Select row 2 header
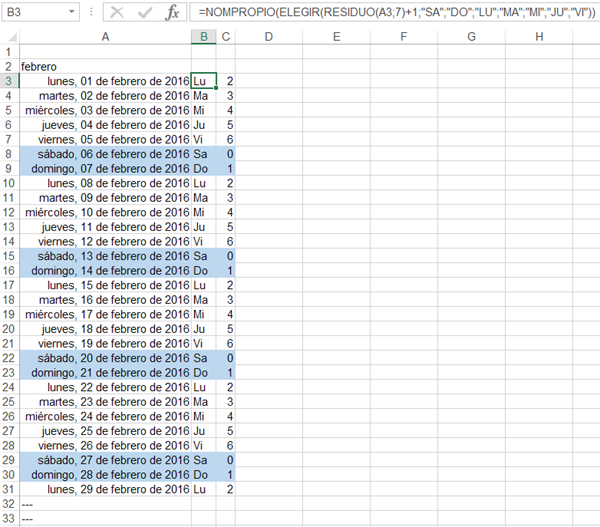 pyautogui.click(x=9, y=66)
